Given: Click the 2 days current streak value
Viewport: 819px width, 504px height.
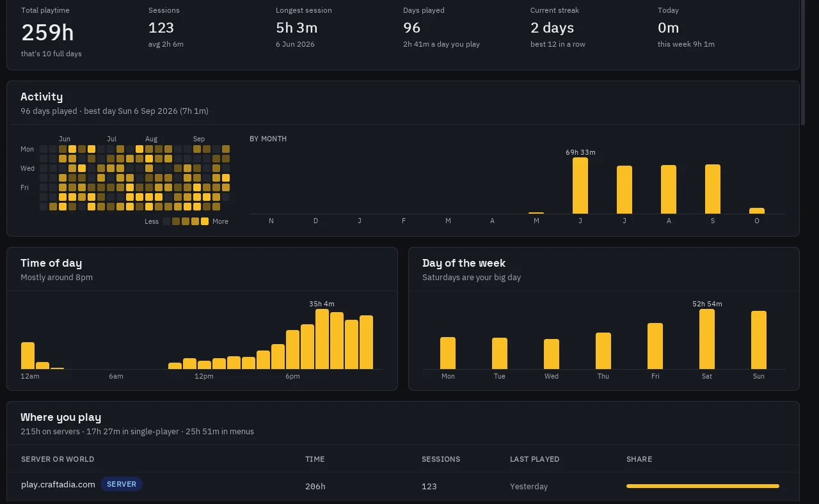Looking at the screenshot, I should click(552, 28).
